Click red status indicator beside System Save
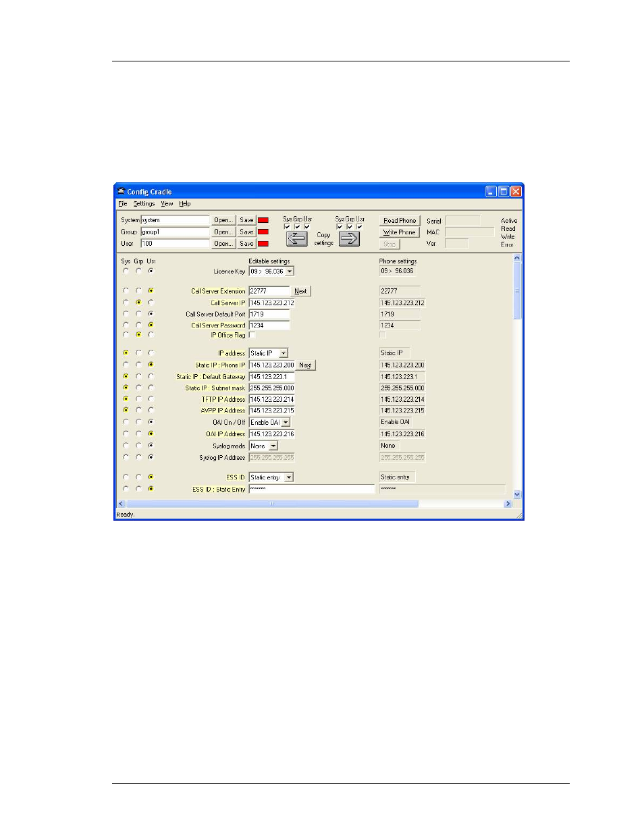 pos(263,220)
